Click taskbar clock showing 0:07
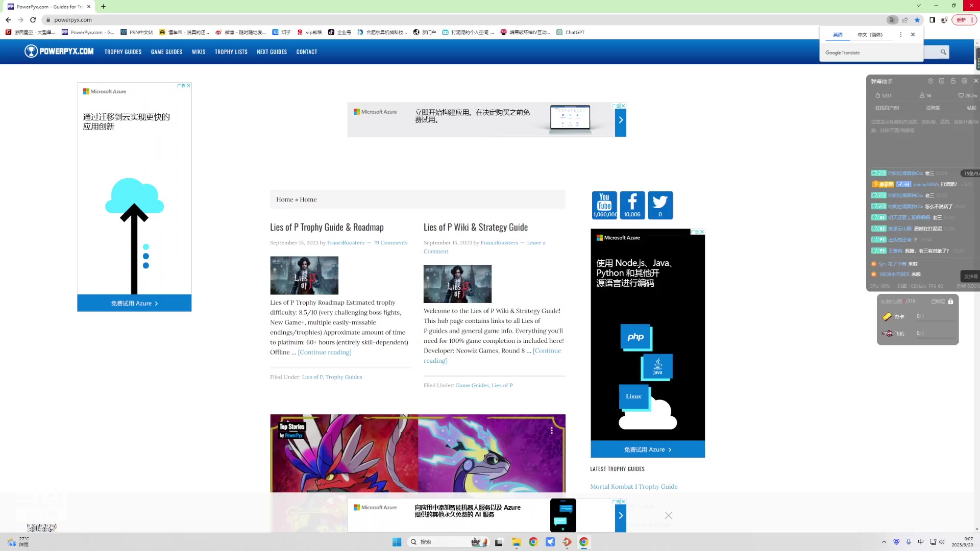The width and height of the screenshot is (980, 551). click(x=962, y=542)
